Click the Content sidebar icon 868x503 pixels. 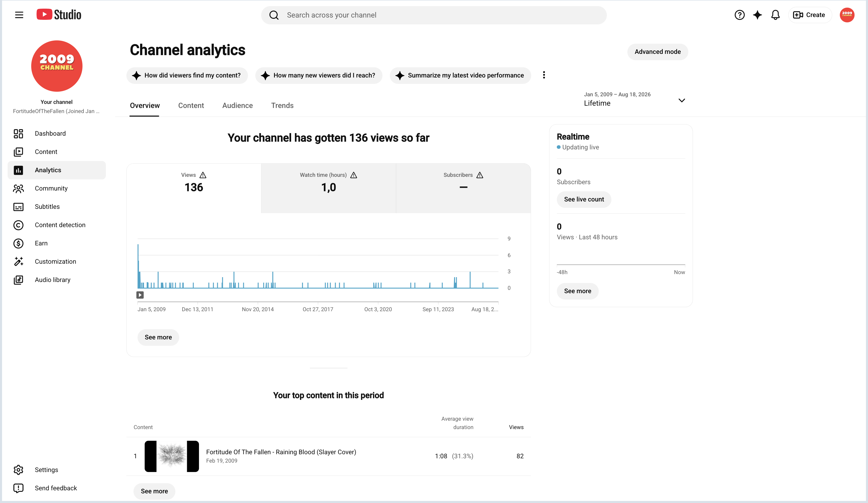(18, 152)
